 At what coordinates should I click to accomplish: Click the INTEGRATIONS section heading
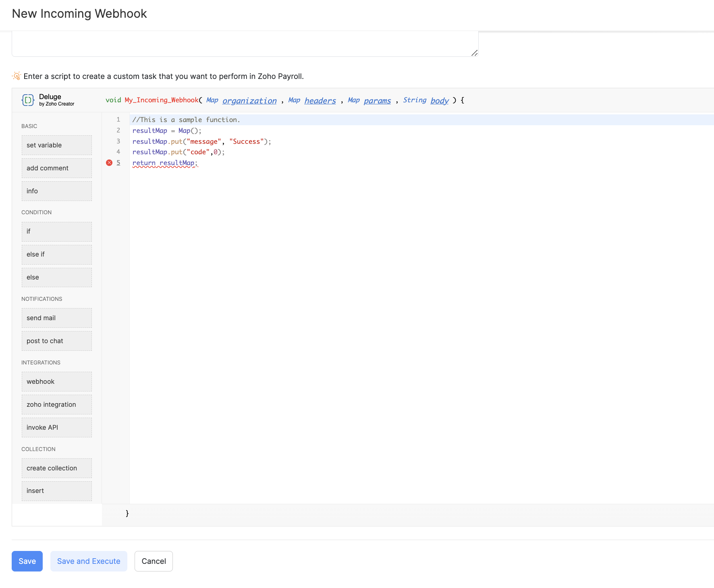(x=41, y=362)
